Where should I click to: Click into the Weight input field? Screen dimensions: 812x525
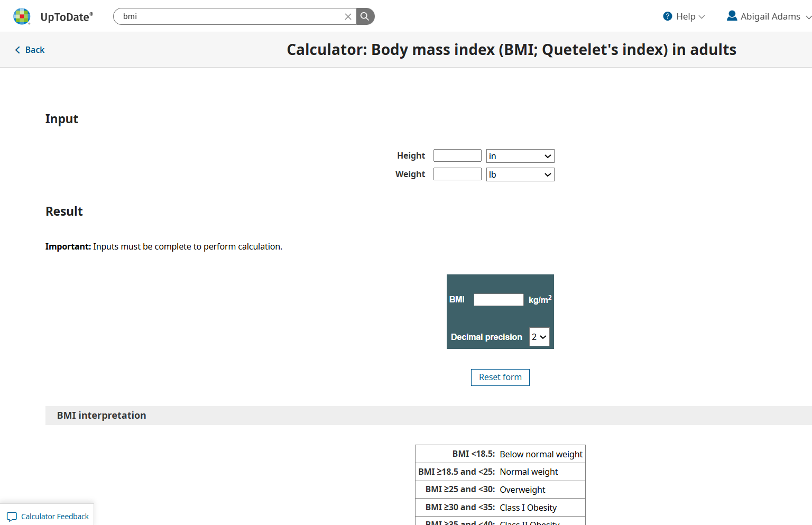(x=457, y=174)
